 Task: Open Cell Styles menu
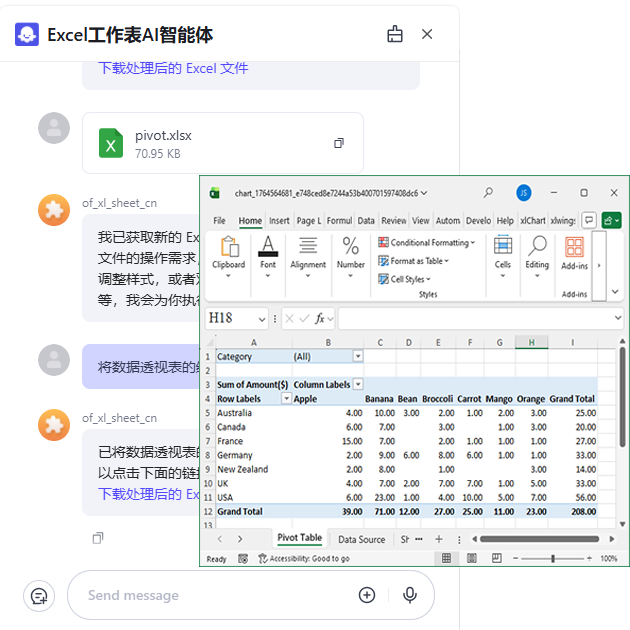(404, 279)
